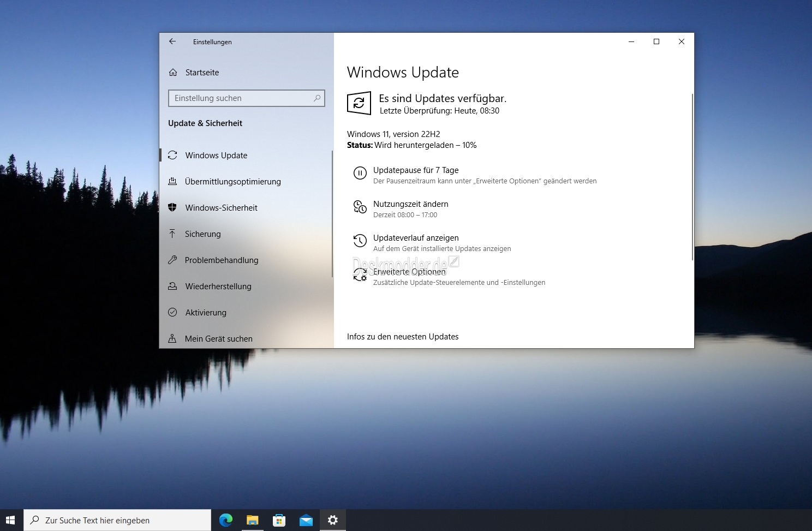Click status text Wird heruntergeladen – 10%
The image size is (812, 531).
click(426, 145)
